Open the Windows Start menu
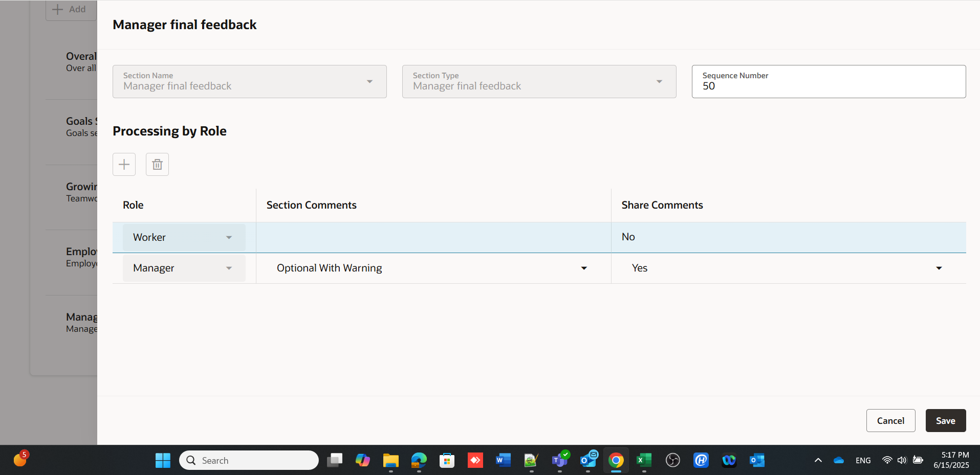 click(x=163, y=460)
